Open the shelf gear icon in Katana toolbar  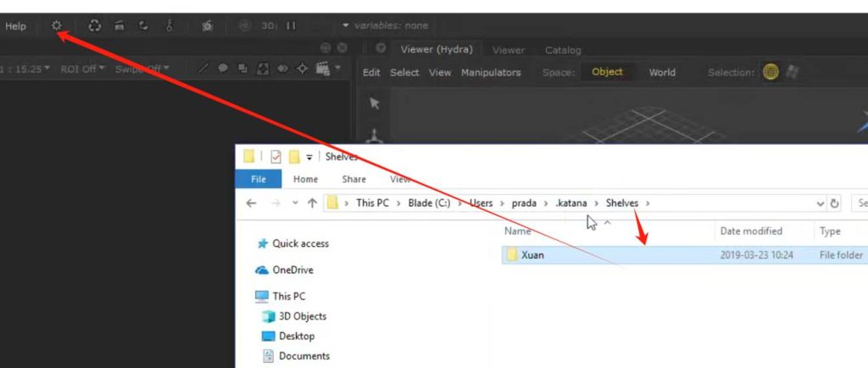pos(57,26)
